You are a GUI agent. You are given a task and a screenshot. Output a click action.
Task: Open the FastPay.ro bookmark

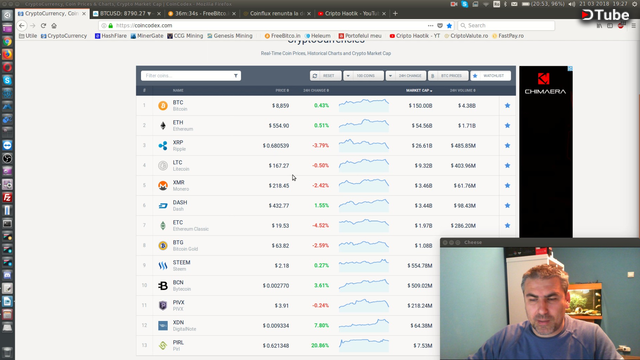[x=508, y=36]
